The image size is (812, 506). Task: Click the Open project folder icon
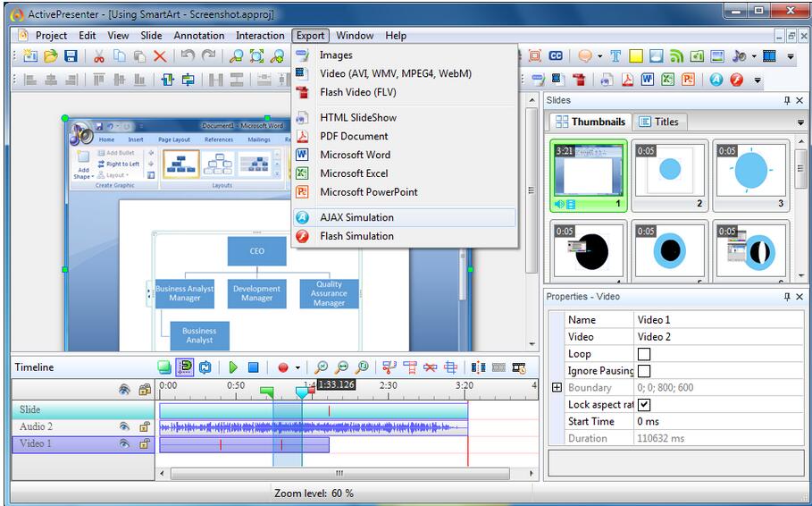pyautogui.click(x=51, y=55)
